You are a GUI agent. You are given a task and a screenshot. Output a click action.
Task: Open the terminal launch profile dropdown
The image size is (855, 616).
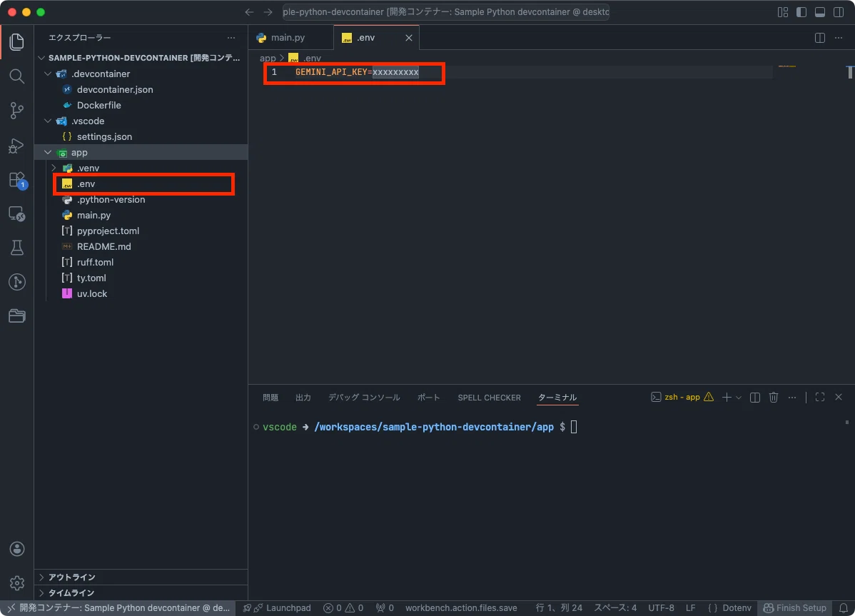pyautogui.click(x=739, y=398)
